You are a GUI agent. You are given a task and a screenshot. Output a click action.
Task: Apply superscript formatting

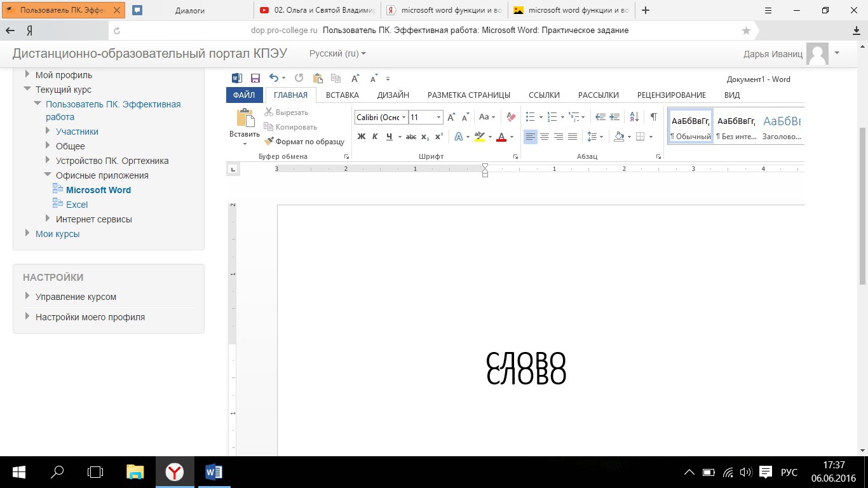click(x=439, y=137)
